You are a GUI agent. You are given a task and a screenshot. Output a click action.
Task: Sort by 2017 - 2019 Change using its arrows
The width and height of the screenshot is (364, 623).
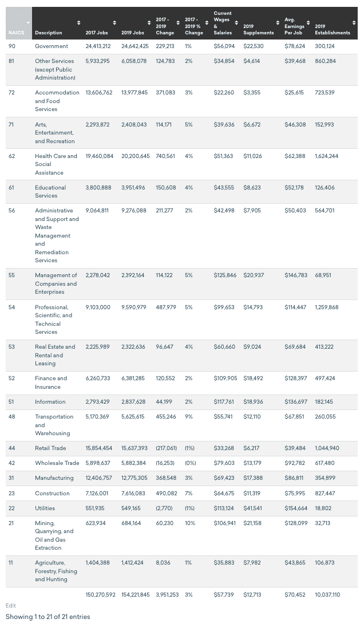[x=178, y=22]
